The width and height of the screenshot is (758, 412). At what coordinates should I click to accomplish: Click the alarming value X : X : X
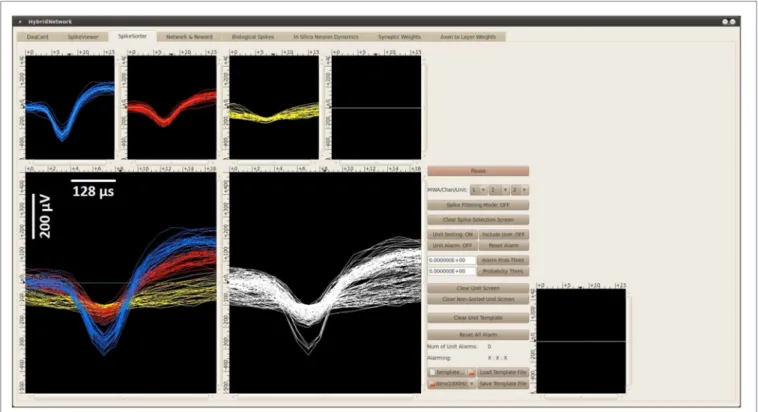tap(497, 358)
